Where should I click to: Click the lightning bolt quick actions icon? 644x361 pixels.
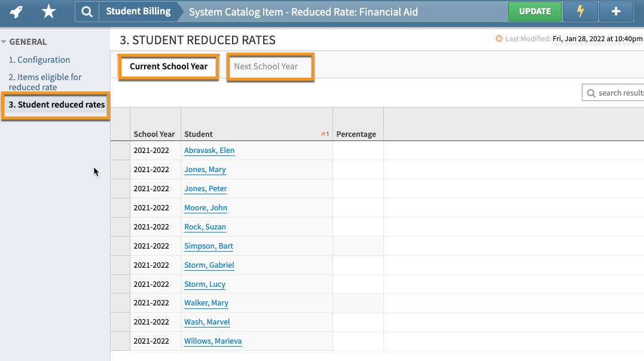tap(580, 12)
